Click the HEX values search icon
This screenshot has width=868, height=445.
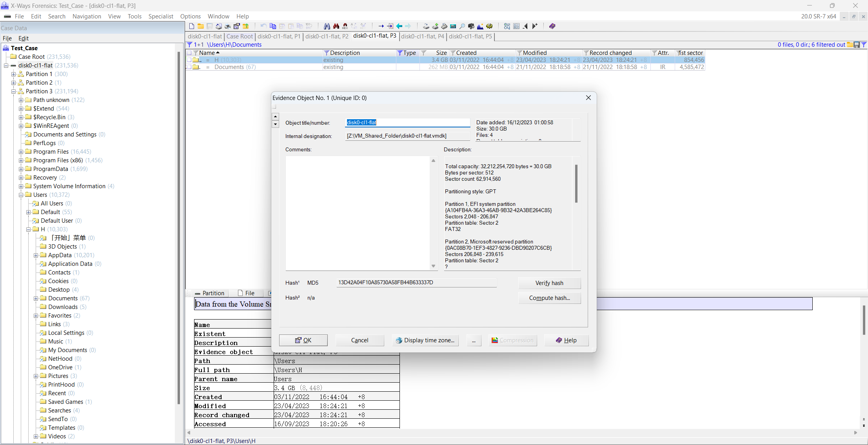tap(345, 26)
